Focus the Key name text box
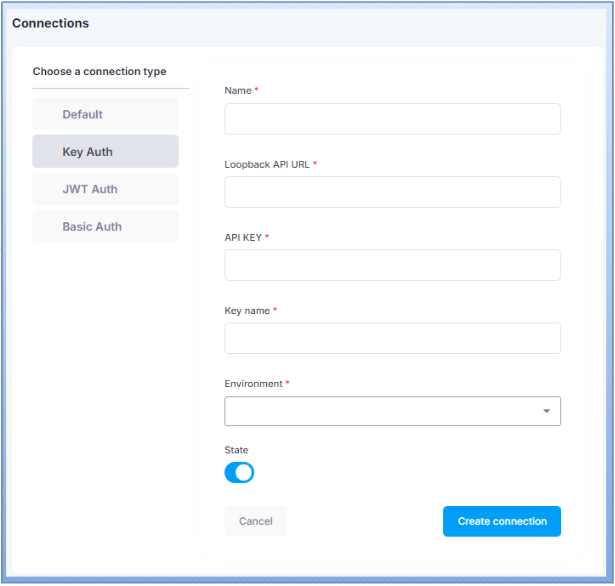This screenshot has width=615, height=586. tap(392, 338)
